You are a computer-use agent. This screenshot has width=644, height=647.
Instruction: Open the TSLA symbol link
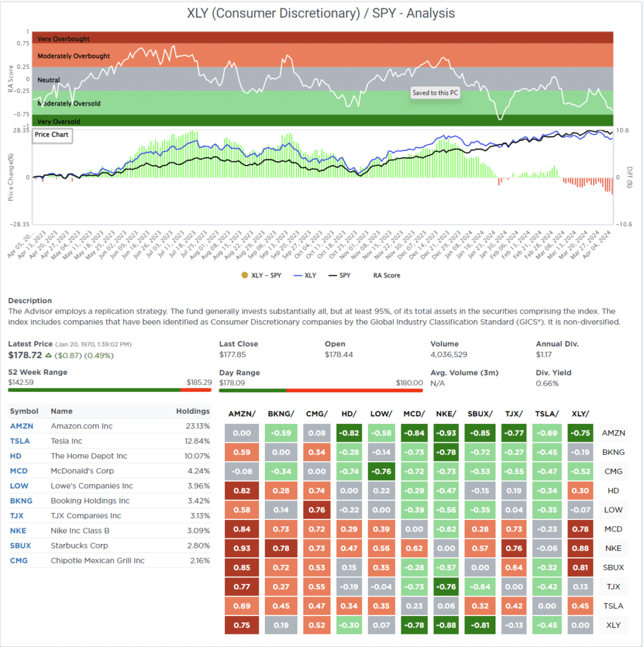pos(20,440)
